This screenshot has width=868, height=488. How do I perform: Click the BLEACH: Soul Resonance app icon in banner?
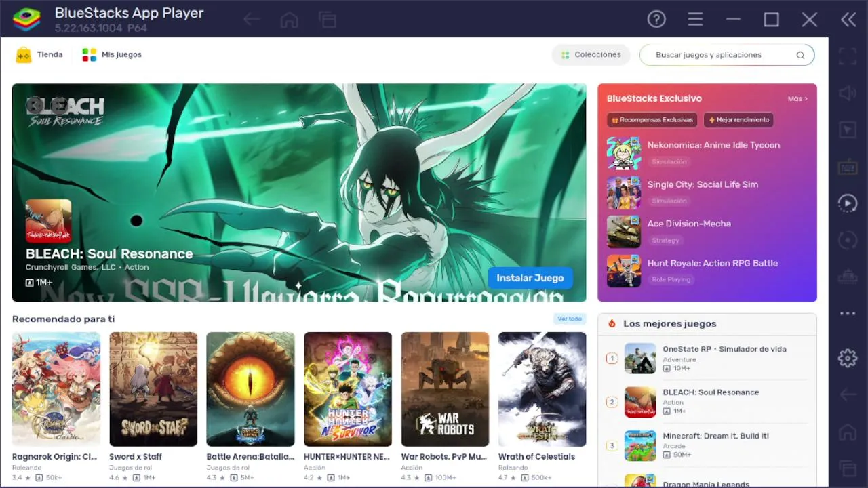tap(48, 221)
